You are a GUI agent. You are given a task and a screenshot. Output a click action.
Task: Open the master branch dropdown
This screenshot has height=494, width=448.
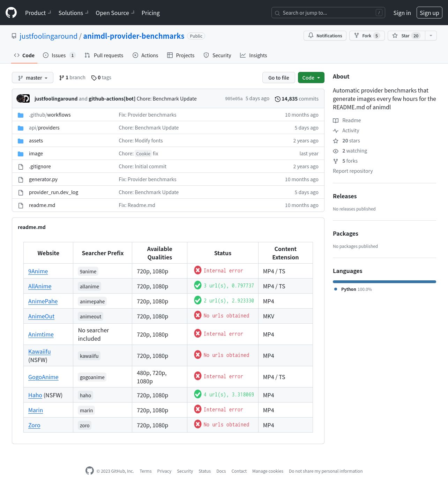coord(32,78)
